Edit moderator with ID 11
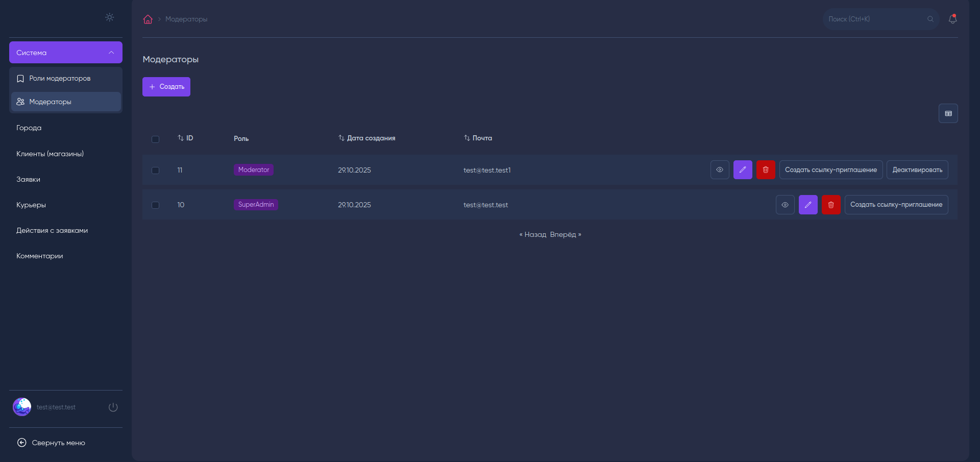This screenshot has height=462, width=980. [743, 170]
